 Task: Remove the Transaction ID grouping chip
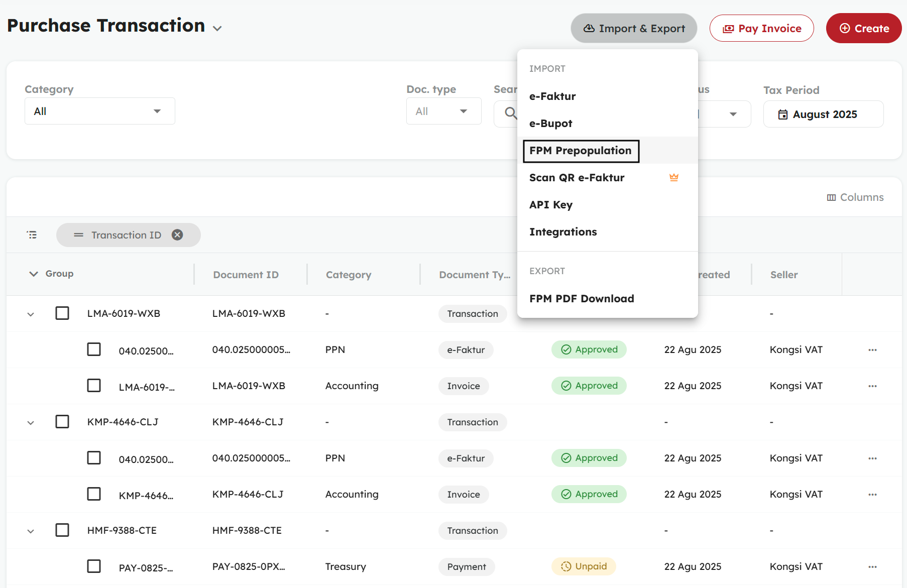177,235
